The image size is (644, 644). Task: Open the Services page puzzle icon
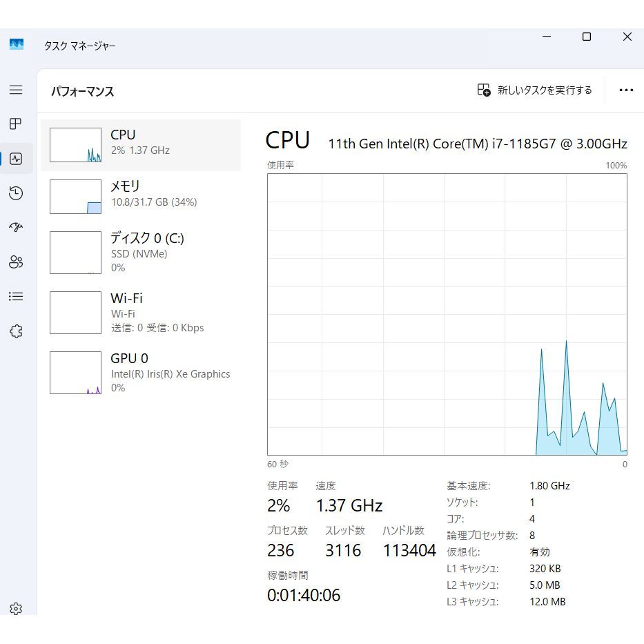(x=16, y=331)
